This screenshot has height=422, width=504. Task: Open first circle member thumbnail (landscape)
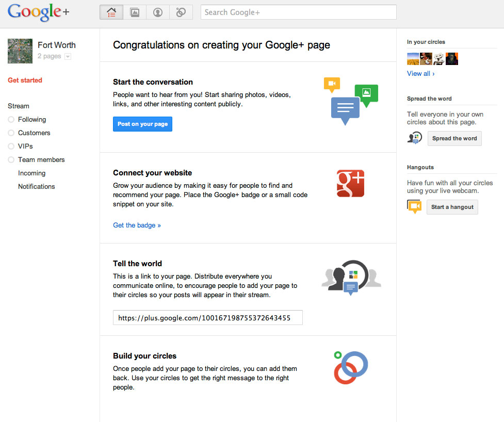[413, 59]
